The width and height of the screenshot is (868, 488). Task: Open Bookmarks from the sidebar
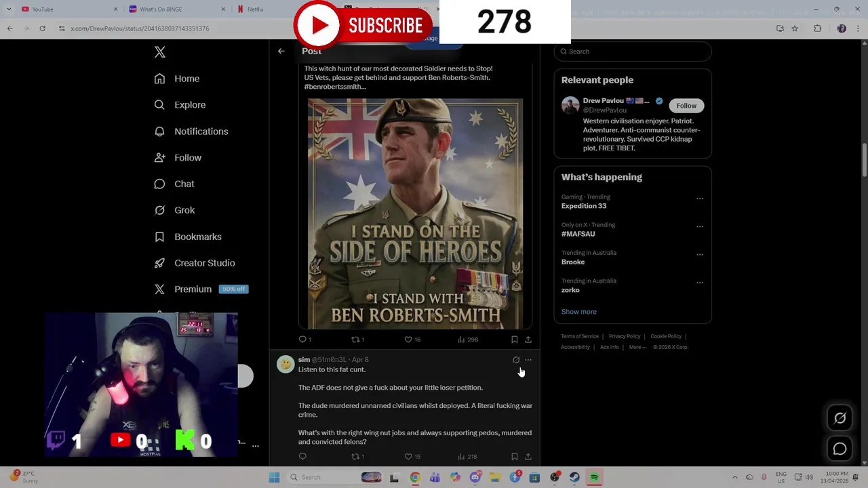pyautogui.click(x=188, y=237)
